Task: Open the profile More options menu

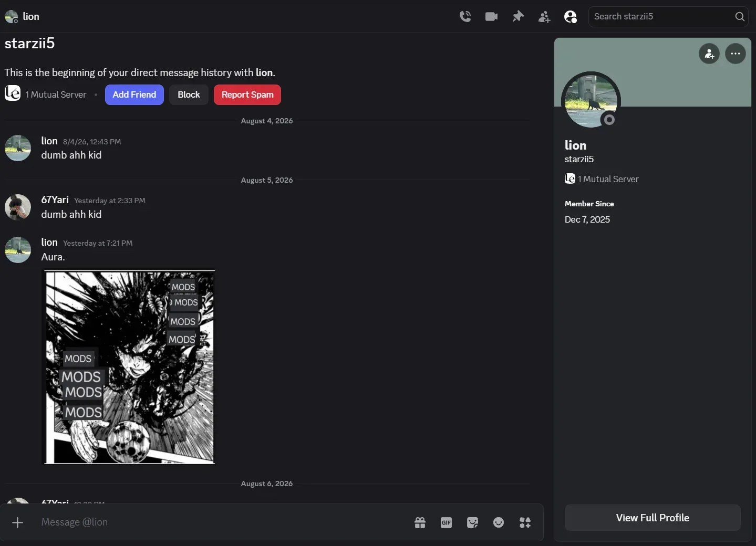Action: [736, 54]
